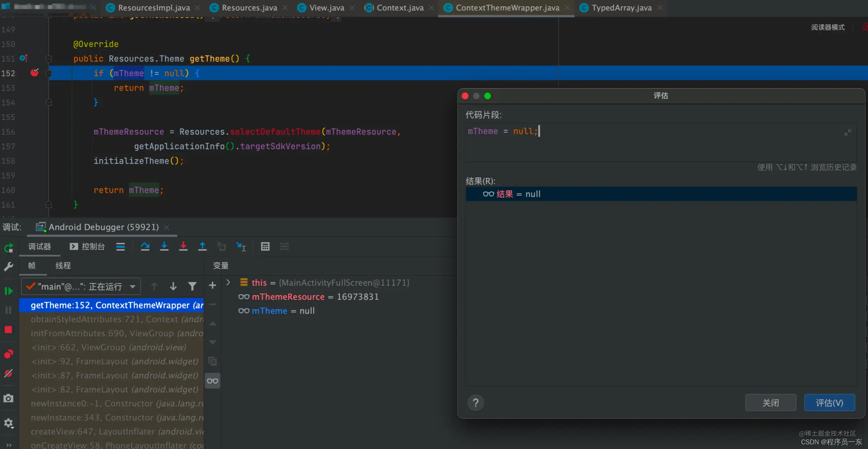Viewport: 868px width, 449px height.
Task: Toggle the breakpoint on line 152
Action: coord(34,73)
